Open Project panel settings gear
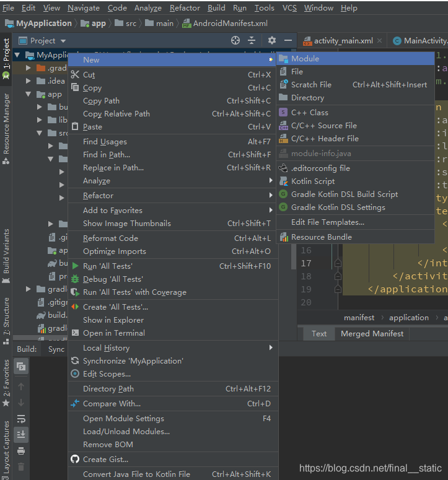 (x=271, y=40)
